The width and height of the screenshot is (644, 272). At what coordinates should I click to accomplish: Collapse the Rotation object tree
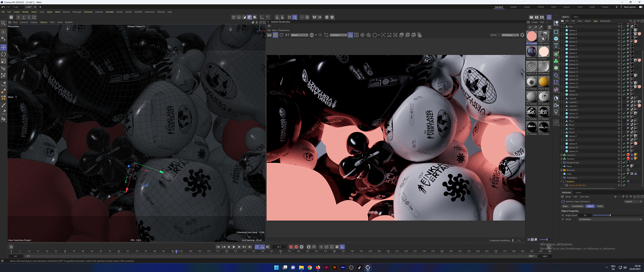(x=561, y=181)
